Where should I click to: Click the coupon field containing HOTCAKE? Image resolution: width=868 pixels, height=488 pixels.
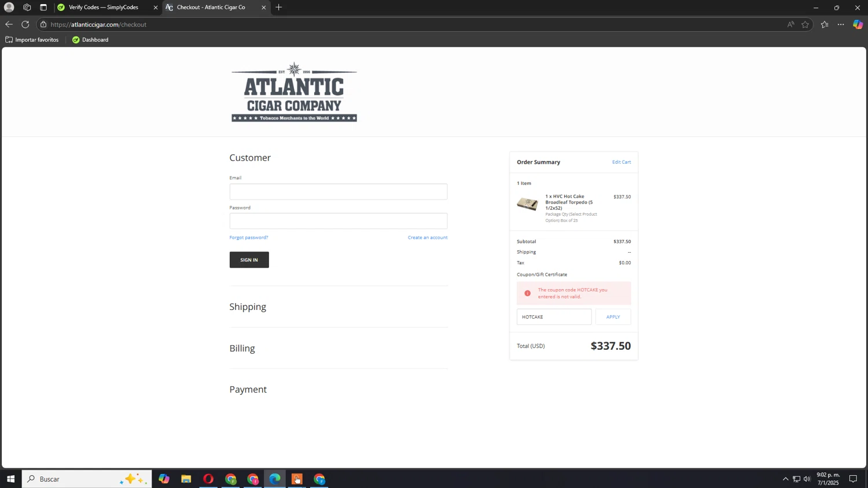554,317
